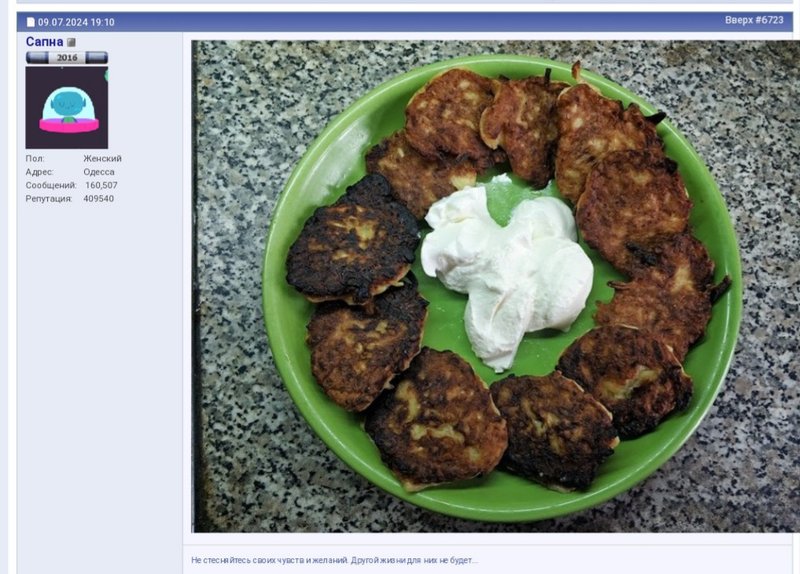Open the post permalink #6723
This screenshot has width=800, height=574.
click(x=769, y=20)
